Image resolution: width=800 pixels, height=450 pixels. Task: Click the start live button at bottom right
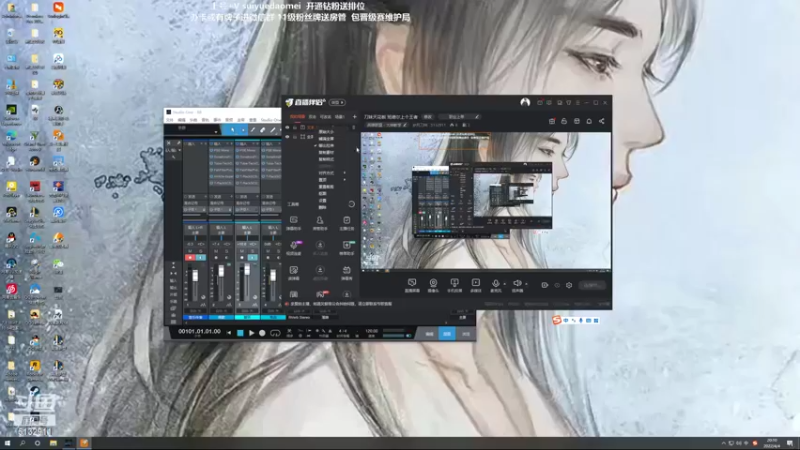point(592,285)
